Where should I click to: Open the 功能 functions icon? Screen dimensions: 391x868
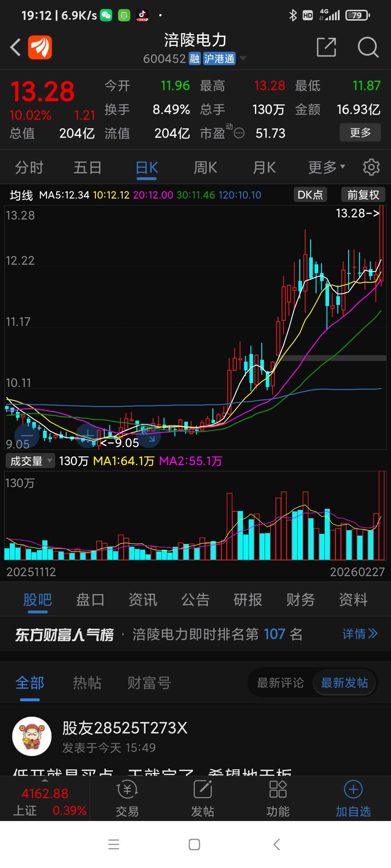(x=278, y=799)
